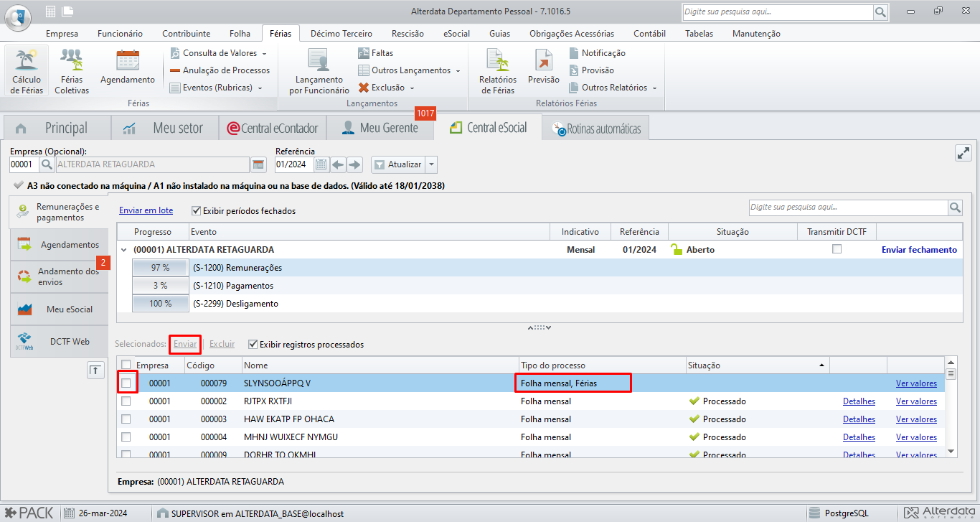Image resolution: width=980 pixels, height=522 pixels.
Task: Open Detalhes for RJTPX RXTFJI
Action: coord(859,401)
